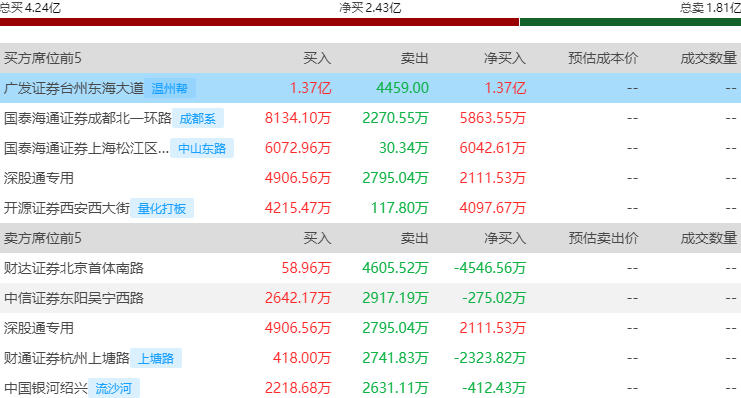Open 中信证券东阳吴宁西路 seat
This screenshot has height=398, width=741.
[x=74, y=298]
